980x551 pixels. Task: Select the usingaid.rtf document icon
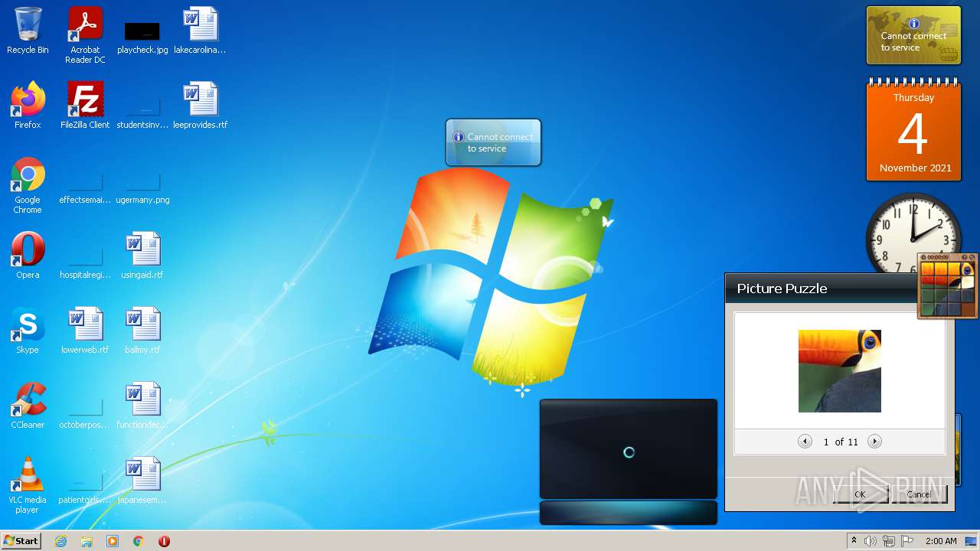point(142,256)
